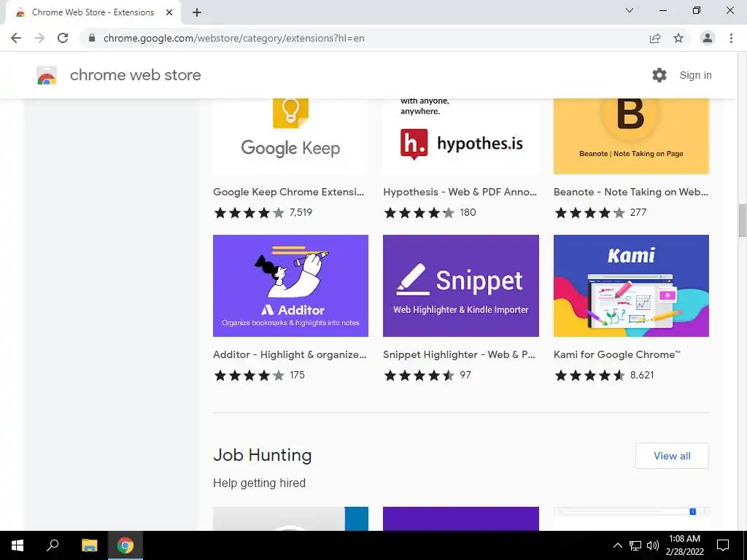Click the browser forward arrow

coord(39,38)
